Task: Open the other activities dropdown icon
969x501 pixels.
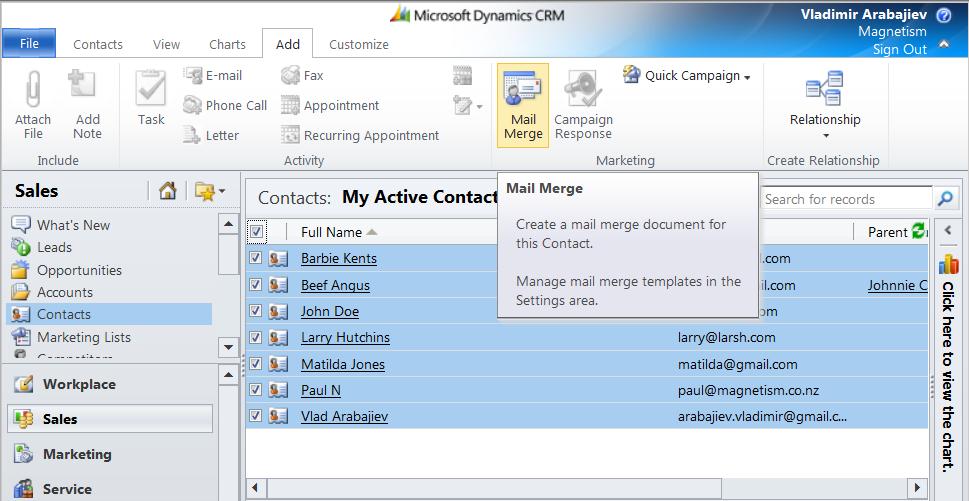Action: click(467, 105)
